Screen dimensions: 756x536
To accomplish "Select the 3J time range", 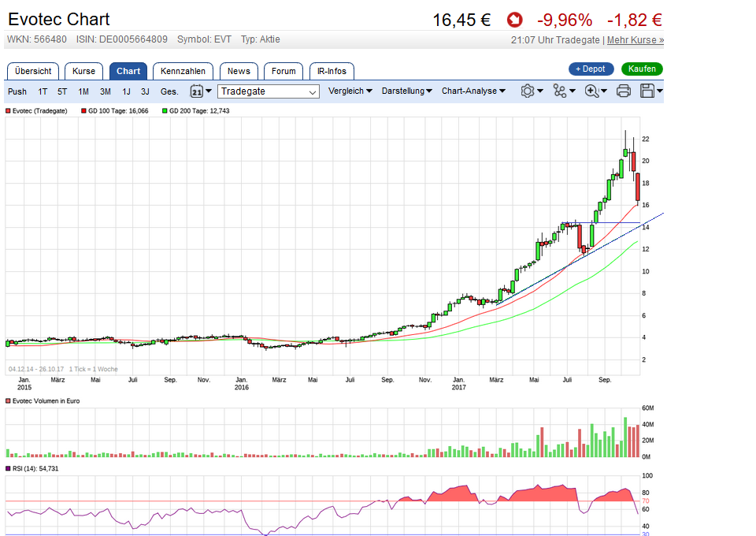I will tap(145, 91).
